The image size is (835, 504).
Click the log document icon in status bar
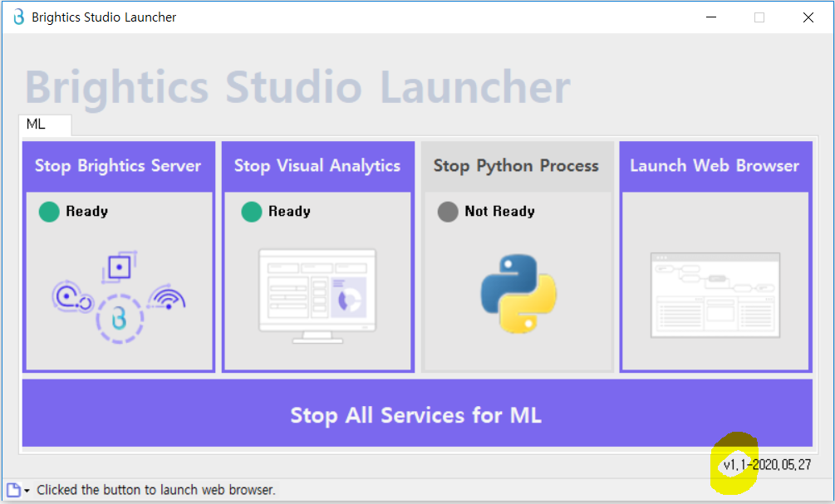[13, 490]
